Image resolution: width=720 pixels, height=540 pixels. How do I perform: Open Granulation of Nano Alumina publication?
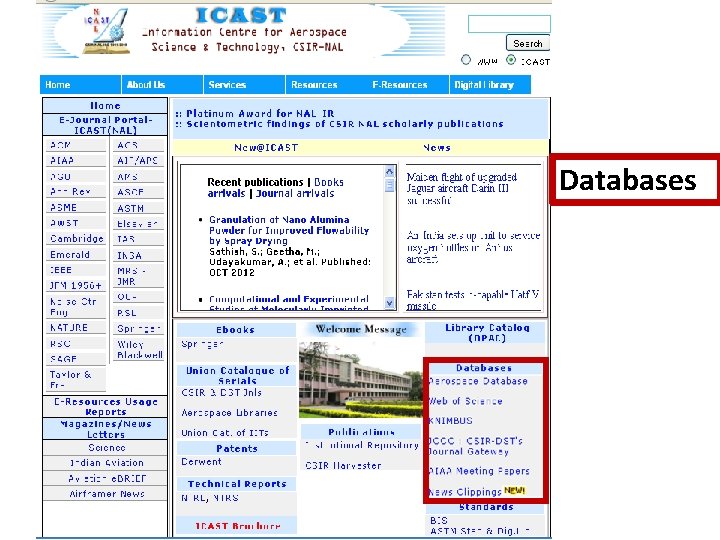point(289,230)
